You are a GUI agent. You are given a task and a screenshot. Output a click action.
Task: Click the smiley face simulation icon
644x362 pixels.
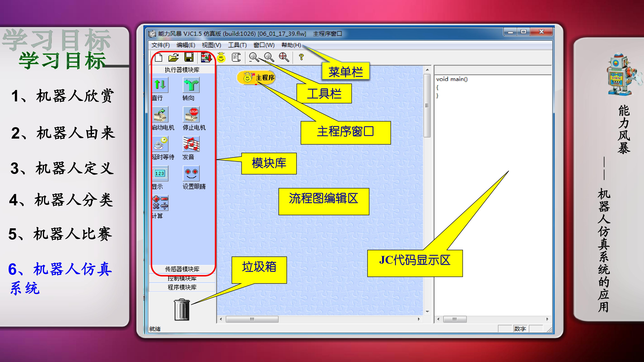click(221, 57)
